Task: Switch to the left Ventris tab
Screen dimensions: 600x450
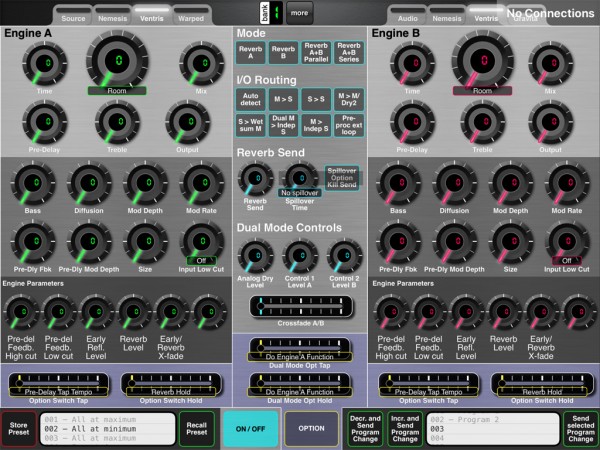Action: coord(152,16)
